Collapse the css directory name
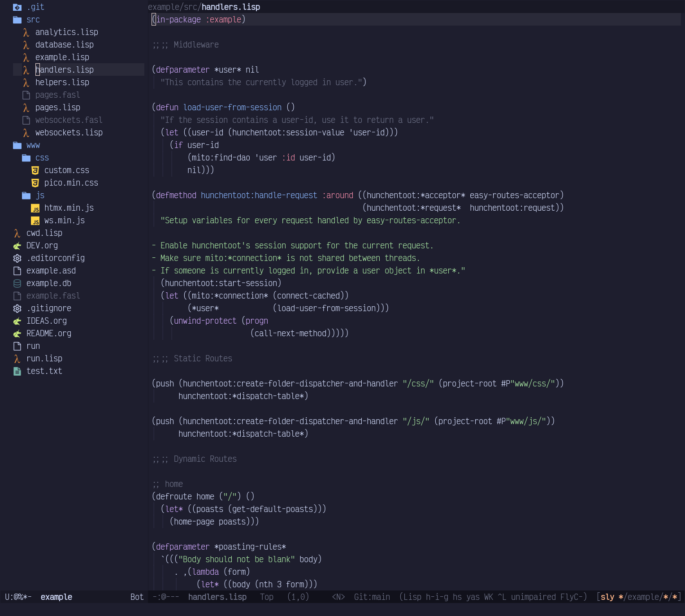This screenshot has height=616, width=685. [42, 158]
